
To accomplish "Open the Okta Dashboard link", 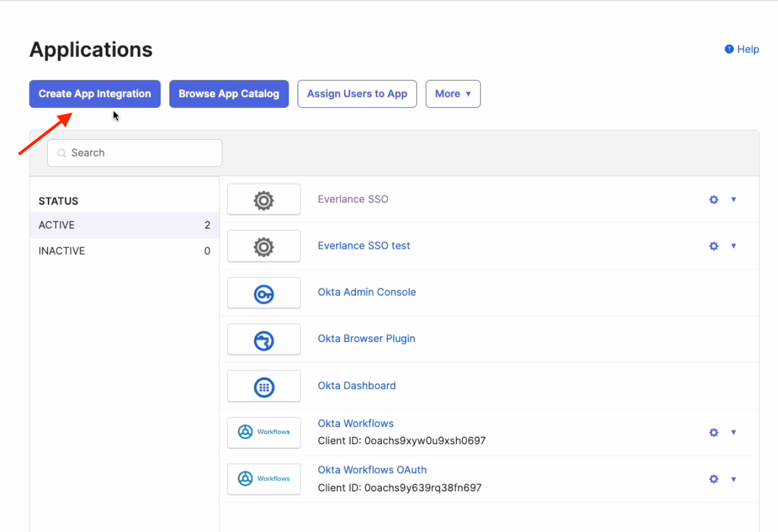I will coord(357,386).
